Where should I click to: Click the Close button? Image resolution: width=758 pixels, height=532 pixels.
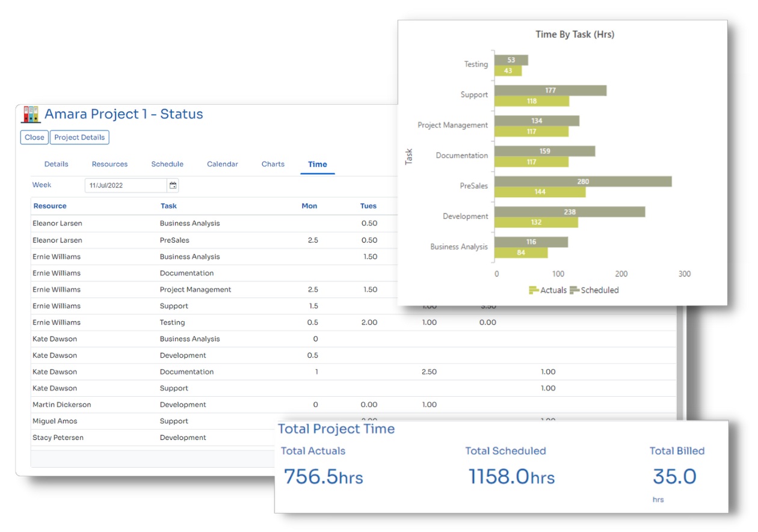click(x=34, y=137)
